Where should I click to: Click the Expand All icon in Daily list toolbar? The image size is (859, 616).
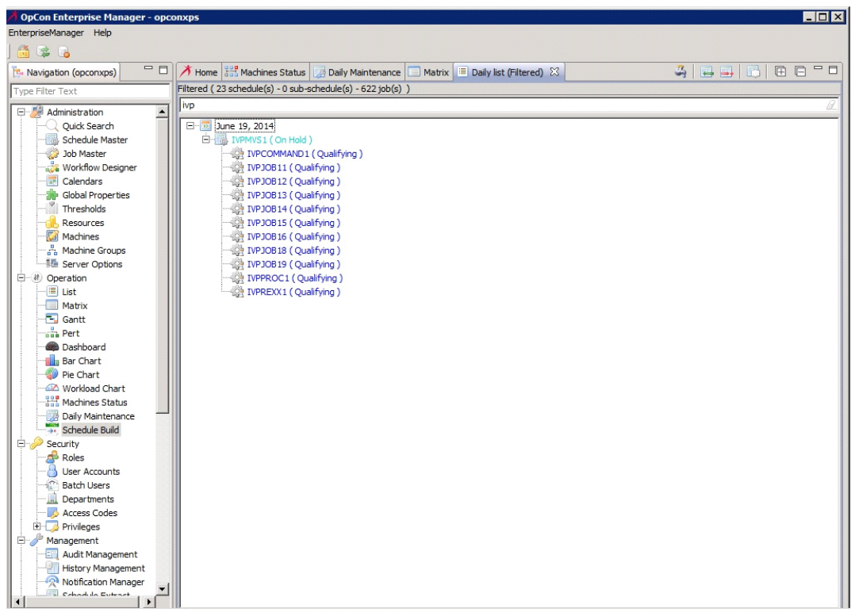coord(780,71)
